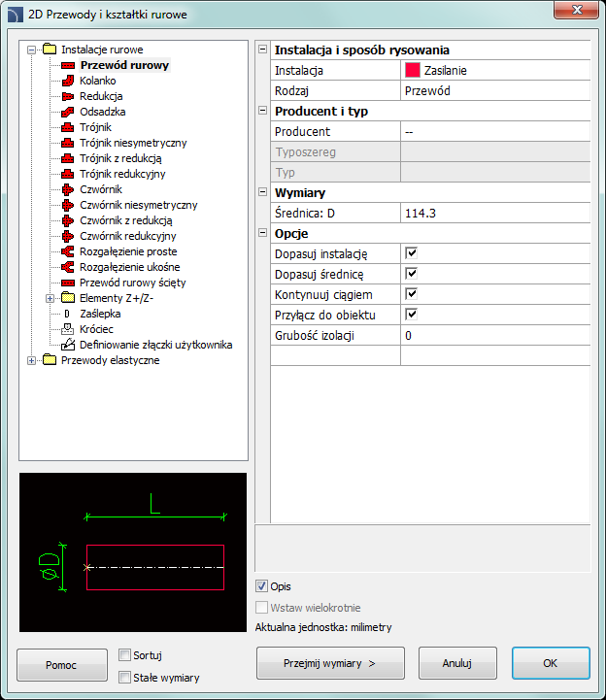The image size is (606, 700).
Task: Open the Rodzaj value Przewód
Action: [x=495, y=90]
